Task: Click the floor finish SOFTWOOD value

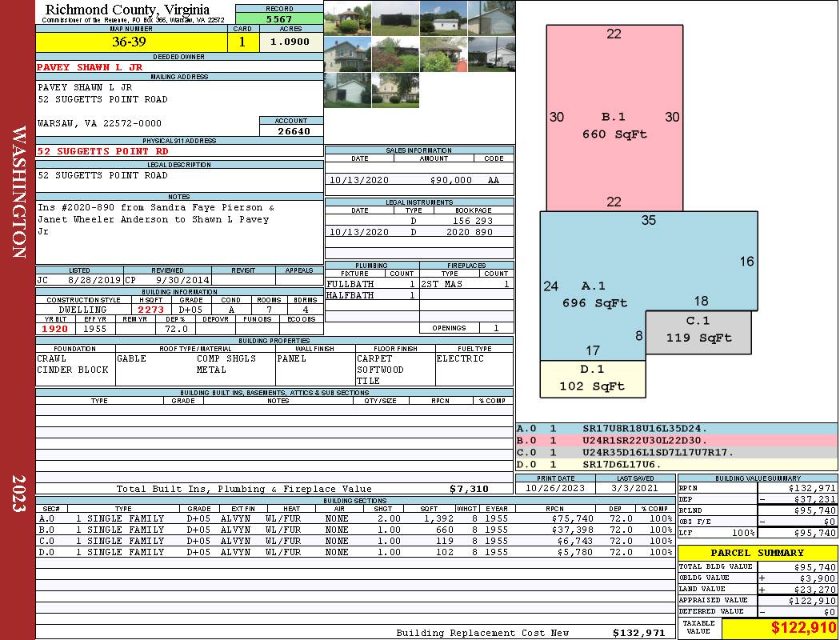Action: [x=380, y=370]
